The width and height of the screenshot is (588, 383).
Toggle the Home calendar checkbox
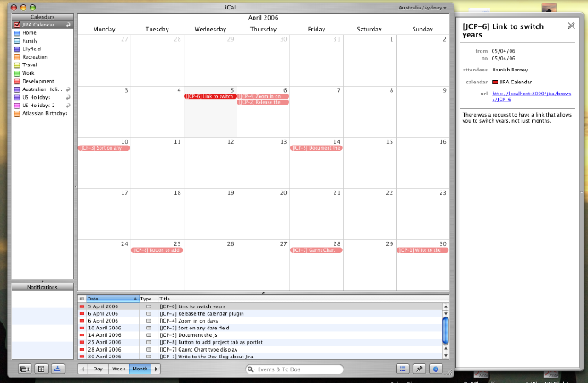point(17,33)
